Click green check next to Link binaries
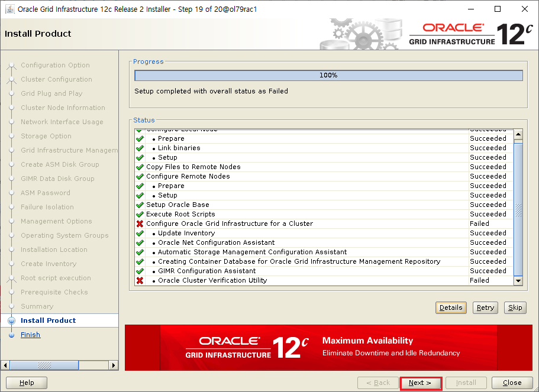Screen dimensions: 539x392 pos(140,148)
